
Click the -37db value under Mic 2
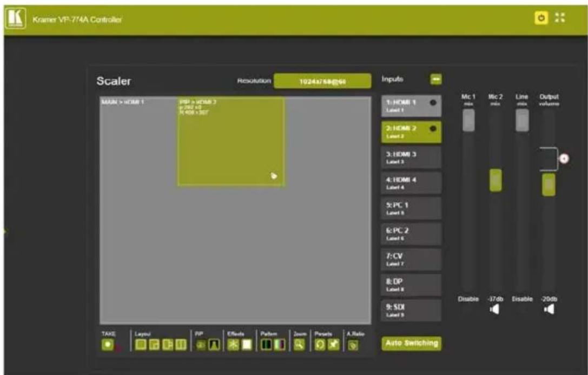coord(495,299)
